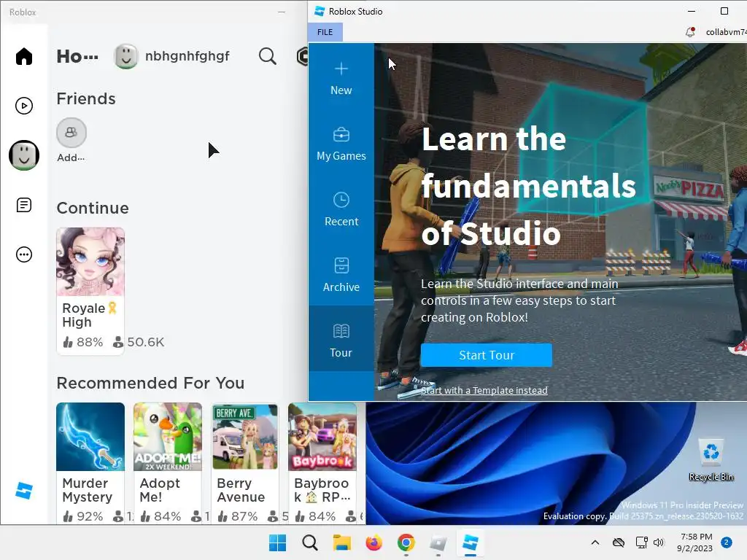The height and width of the screenshot is (560, 747).
Task: Open the Berry Avenue game card
Action: tap(245, 463)
